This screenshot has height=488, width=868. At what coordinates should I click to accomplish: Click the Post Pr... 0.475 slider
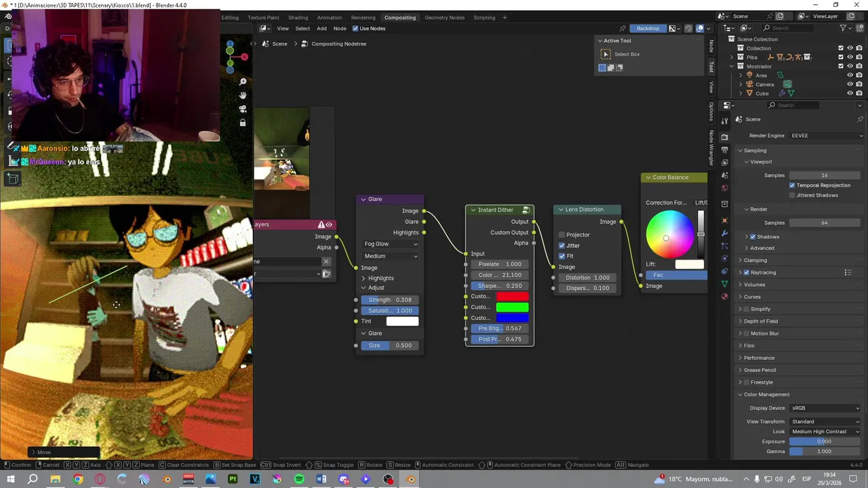[x=500, y=339]
